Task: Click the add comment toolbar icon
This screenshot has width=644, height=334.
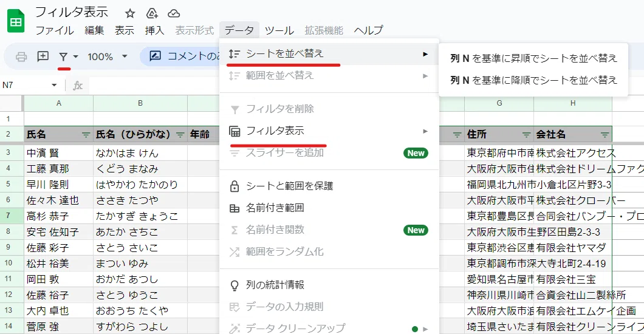Action: tap(43, 56)
